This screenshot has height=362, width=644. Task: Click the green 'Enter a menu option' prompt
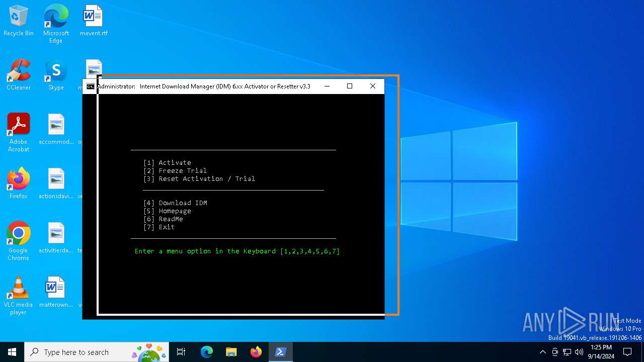tap(237, 251)
